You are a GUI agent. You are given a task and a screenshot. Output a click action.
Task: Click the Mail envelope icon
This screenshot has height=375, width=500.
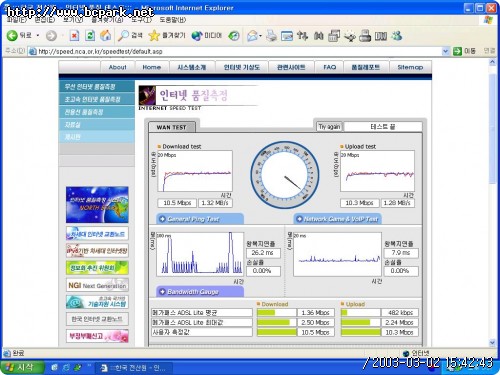tap(253, 36)
